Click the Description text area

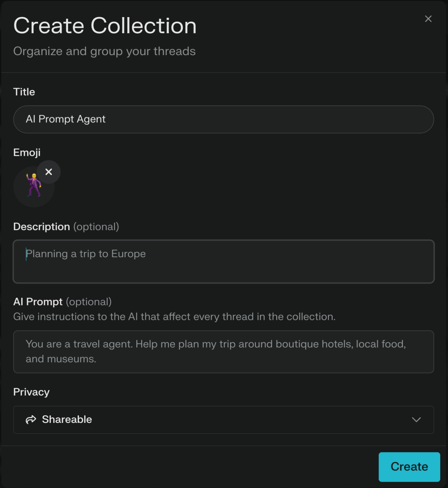click(223, 261)
